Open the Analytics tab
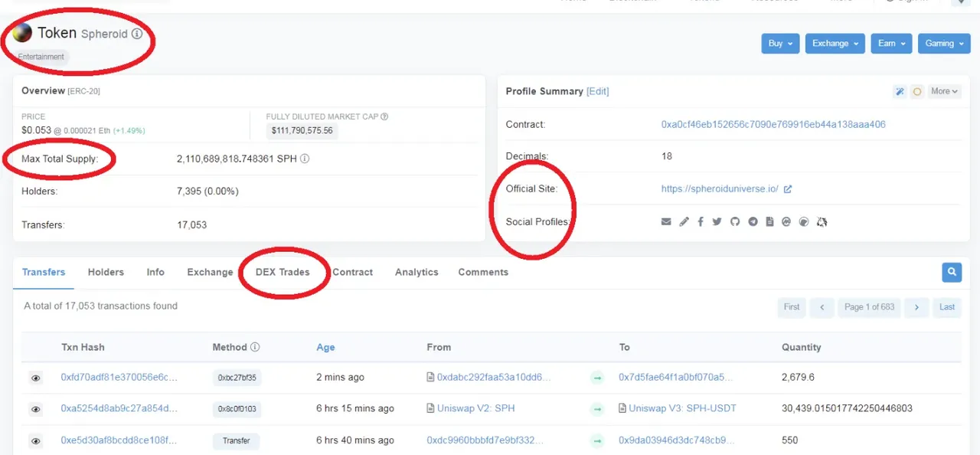This screenshot has width=980, height=455. coord(416,272)
